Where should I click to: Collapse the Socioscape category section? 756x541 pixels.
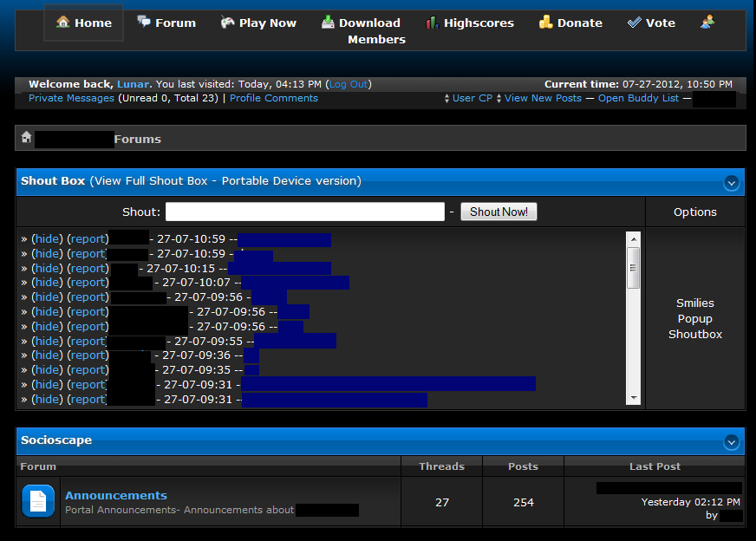point(731,441)
